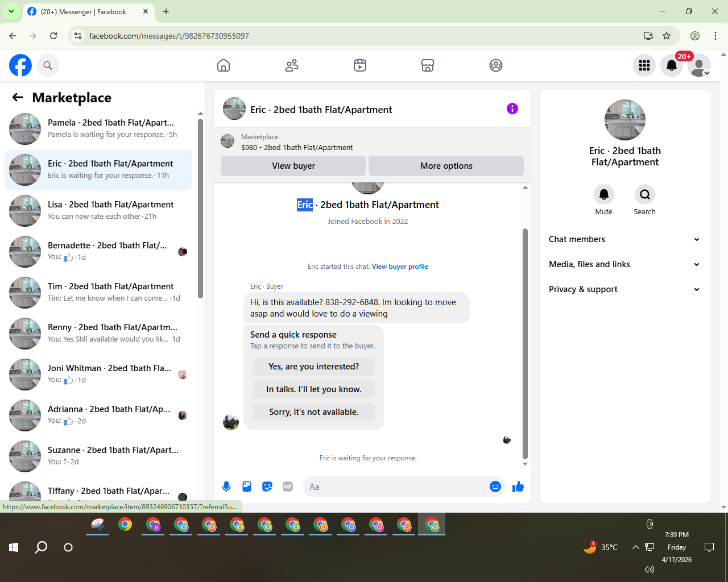728x582 pixels.
Task: Expand Media, files and links section
Action: click(x=624, y=264)
